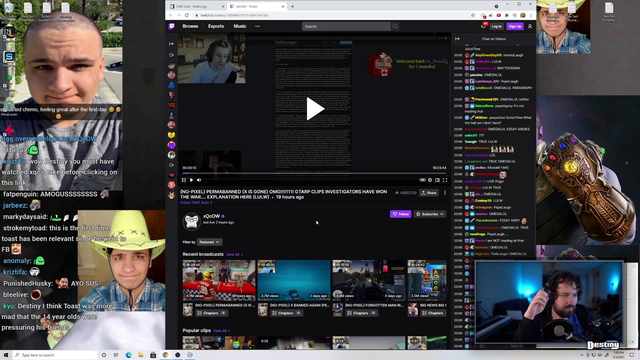
Task: Click the purple Sign Up button
Action: (x=515, y=27)
